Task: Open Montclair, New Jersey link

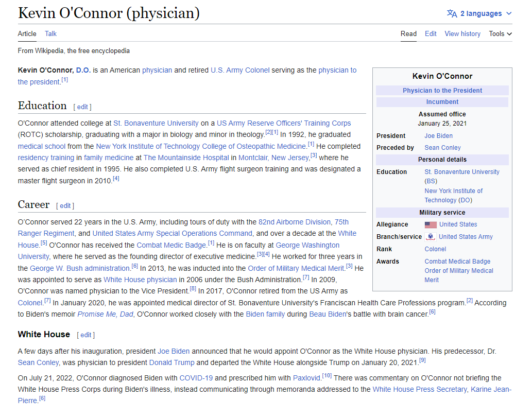Action: point(274,158)
